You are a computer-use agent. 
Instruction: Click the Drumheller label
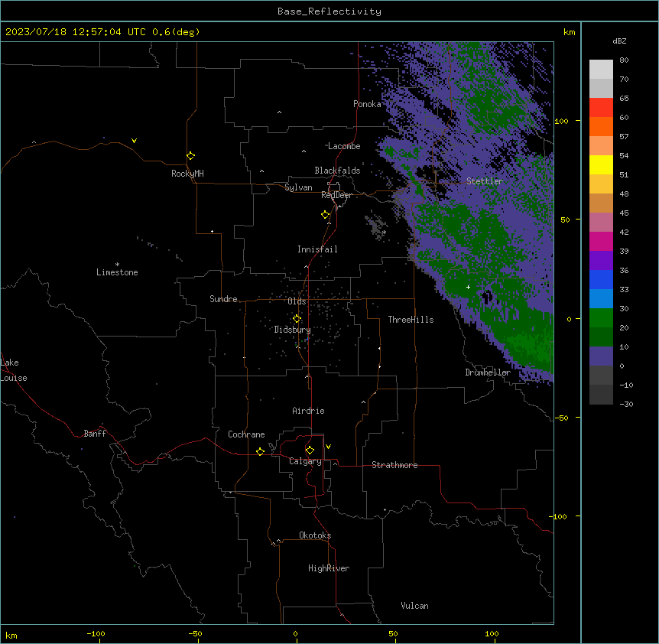[488, 372]
